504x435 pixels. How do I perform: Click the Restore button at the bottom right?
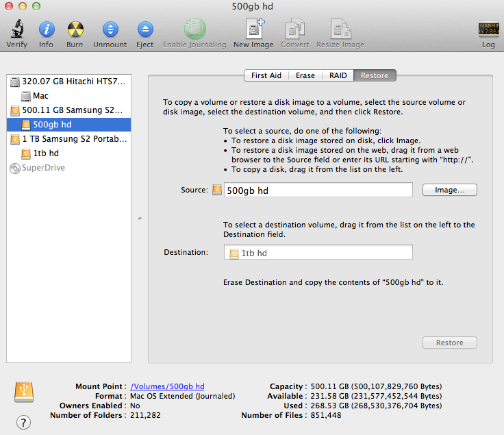[x=450, y=343]
